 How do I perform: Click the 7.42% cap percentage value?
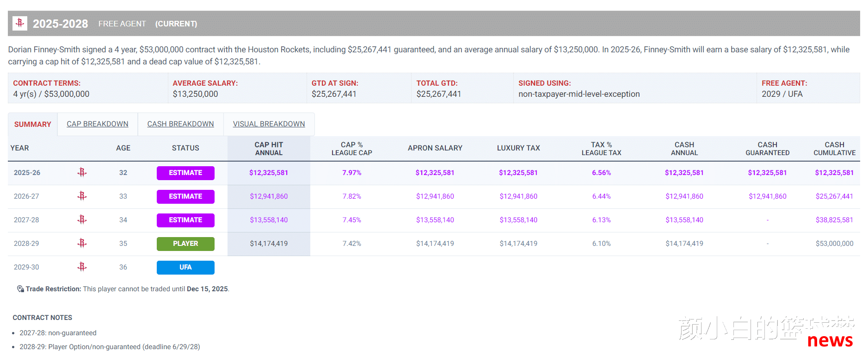(352, 244)
